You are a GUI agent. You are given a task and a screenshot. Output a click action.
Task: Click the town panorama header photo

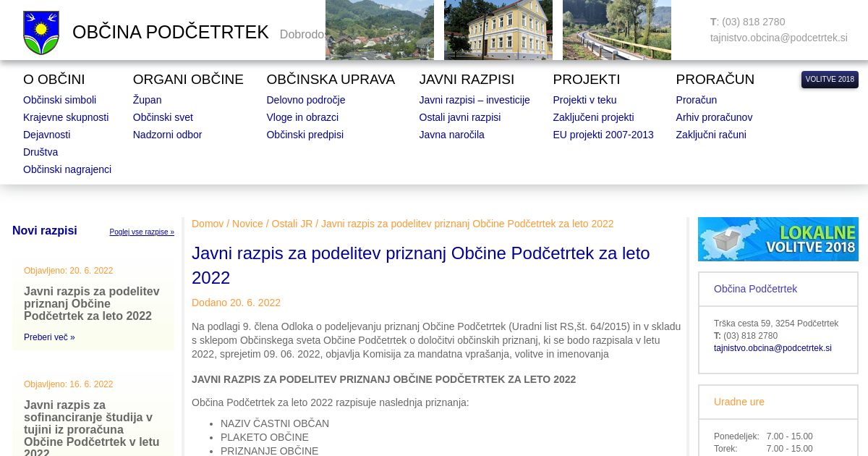tap(379, 30)
